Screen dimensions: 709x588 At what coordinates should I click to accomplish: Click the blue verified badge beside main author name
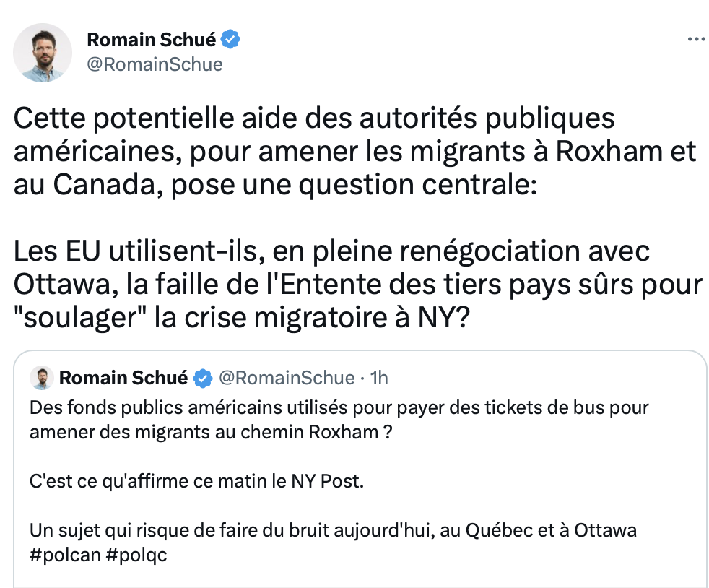(230, 39)
